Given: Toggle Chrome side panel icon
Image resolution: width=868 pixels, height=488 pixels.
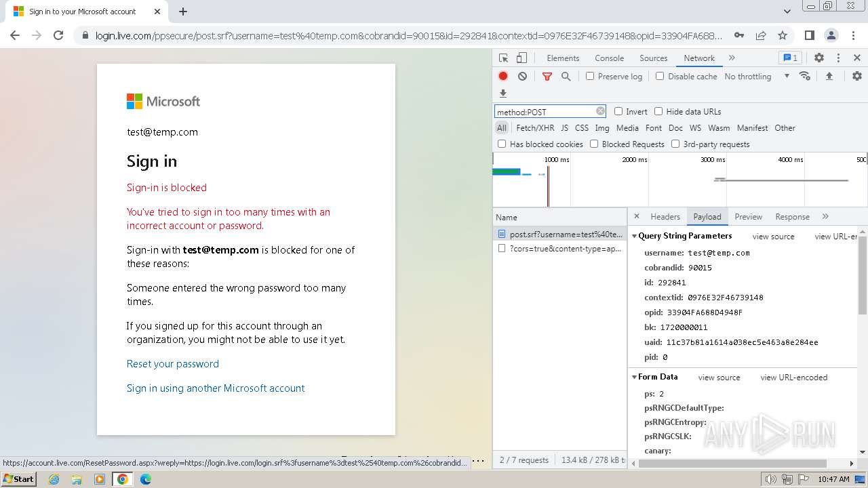Looking at the screenshot, I should click(x=810, y=35).
